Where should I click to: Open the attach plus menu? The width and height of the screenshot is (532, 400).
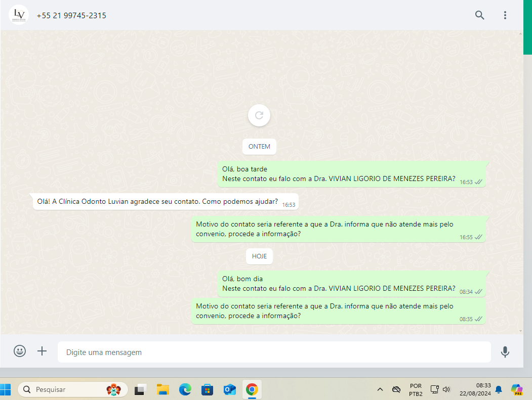point(42,351)
